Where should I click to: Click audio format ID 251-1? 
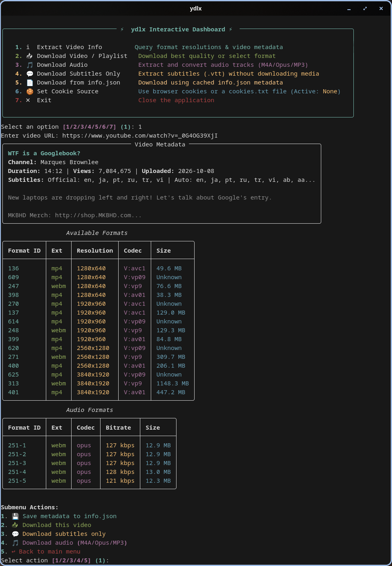[17, 445]
